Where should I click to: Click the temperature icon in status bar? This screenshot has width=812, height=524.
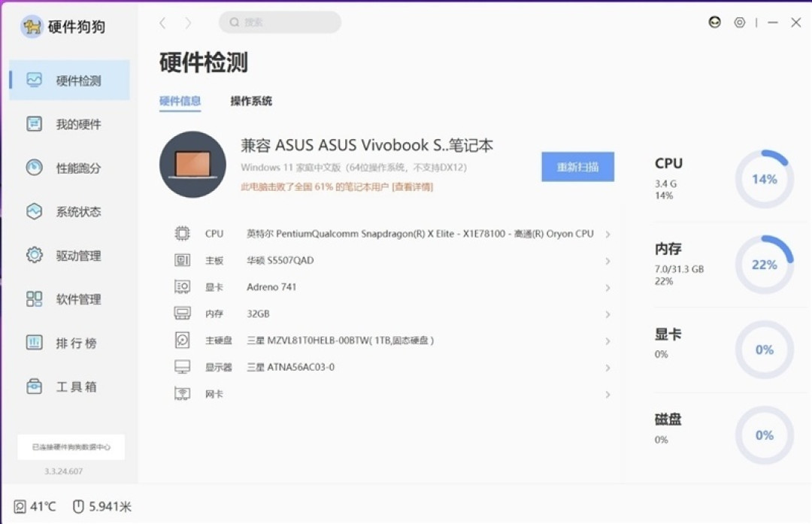[20, 507]
